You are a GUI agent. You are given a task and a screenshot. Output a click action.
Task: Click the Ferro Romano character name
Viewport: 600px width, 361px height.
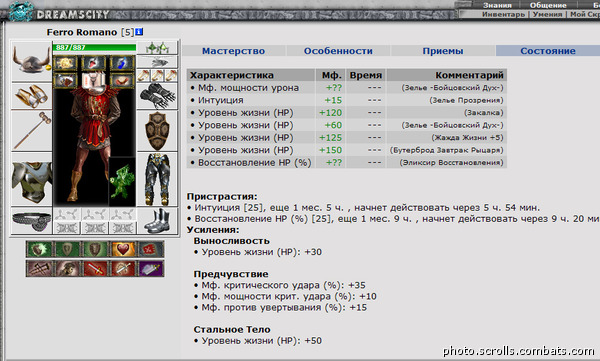82,32
